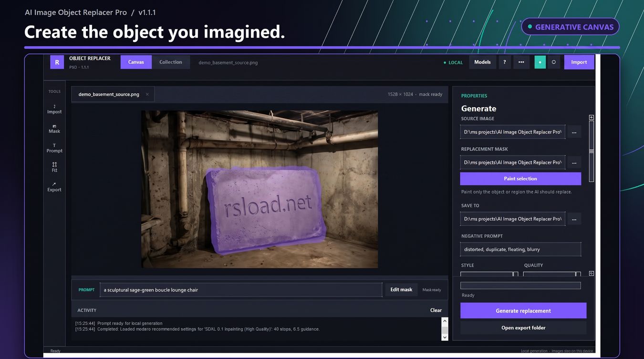Click the 'Mask ready' label near Edit mask
Image resolution: width=644 pixels, height=359 pixels.
coord(432,290)
